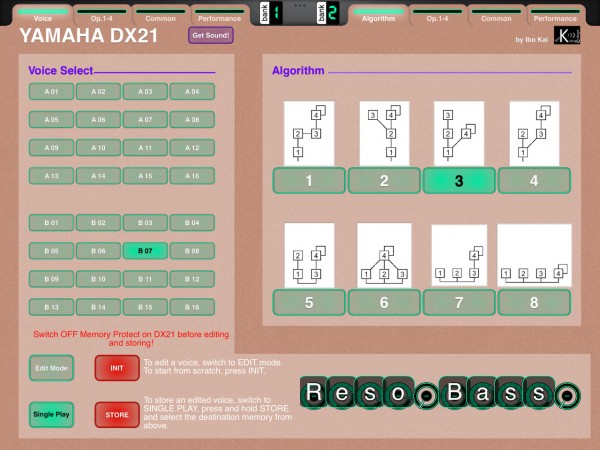Click the algorithm 3 diagram thumbnail
Viewport: 600px width, 450px height.
(x=459, y=133)
